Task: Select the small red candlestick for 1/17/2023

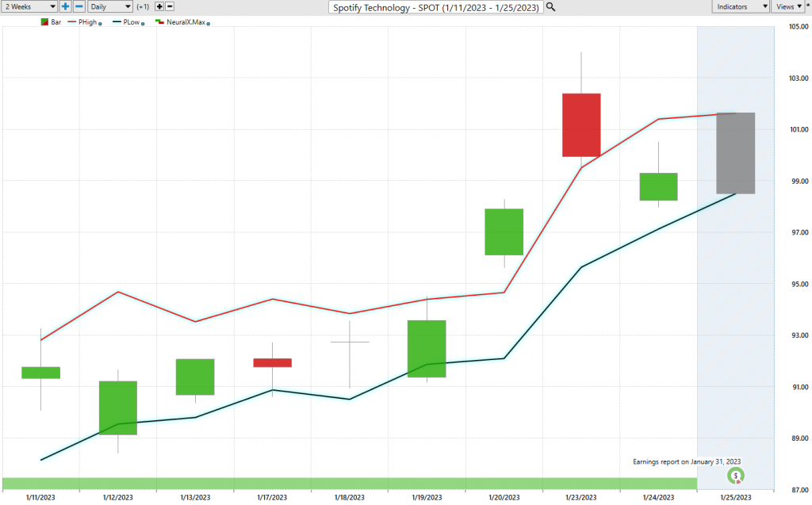Action: click(273, 362)
